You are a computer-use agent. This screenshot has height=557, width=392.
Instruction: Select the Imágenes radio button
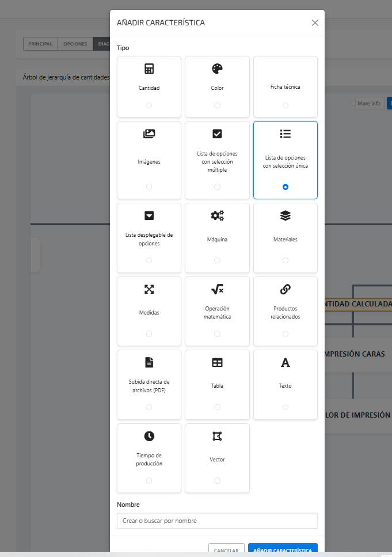(x=149, y=187)
